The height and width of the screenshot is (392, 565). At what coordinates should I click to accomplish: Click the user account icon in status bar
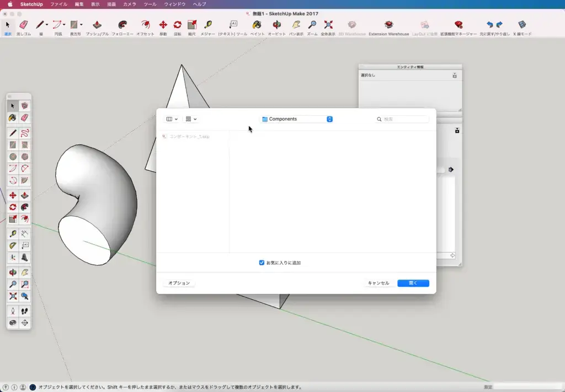(23, 388)
